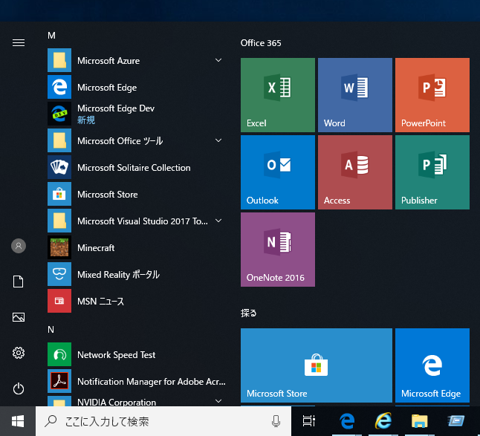Image resolution: width=480 pixels, height=436 pixels.
Task: Launch the Outlook tile
Action: click(278, 172)
